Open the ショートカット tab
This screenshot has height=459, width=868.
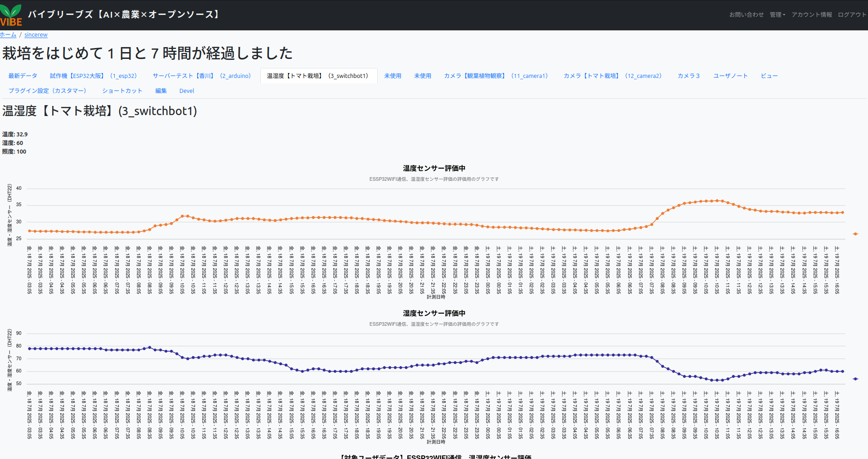point(122,91)
